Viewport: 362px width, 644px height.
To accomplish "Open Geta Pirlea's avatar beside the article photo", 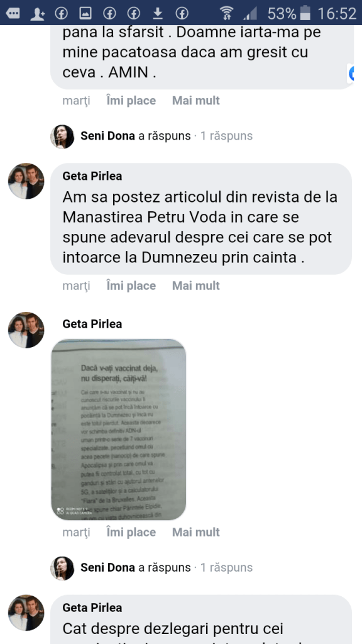I will [x=26, y=330].
